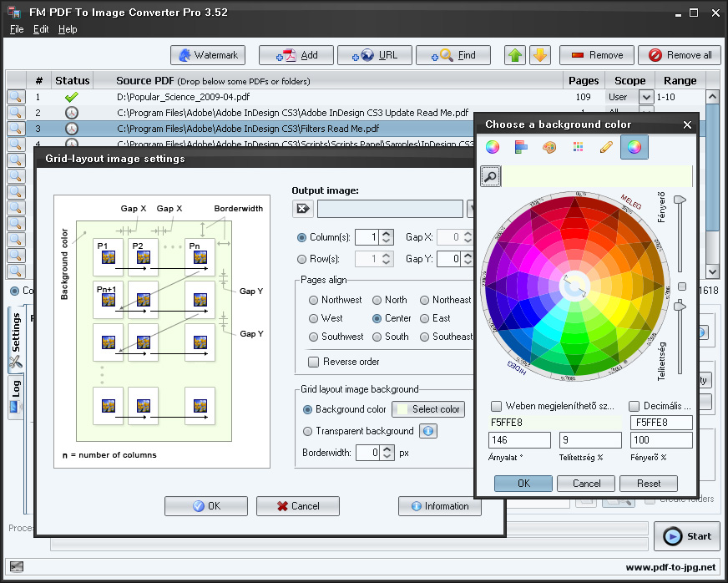Image resolution: width=728 pixels, height=583 pixels.
Task: Open the Help menu
Action: click(68, 29)
